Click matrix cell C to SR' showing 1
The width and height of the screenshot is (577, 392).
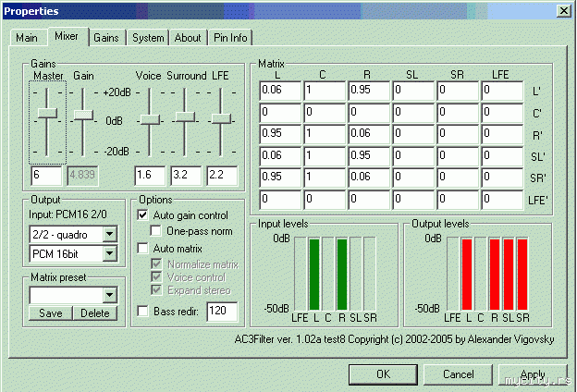coord(325,178)
